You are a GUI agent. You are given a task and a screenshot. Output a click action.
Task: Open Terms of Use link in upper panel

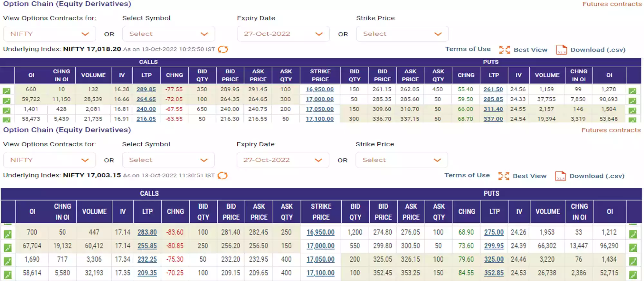[x=468, y=49]
